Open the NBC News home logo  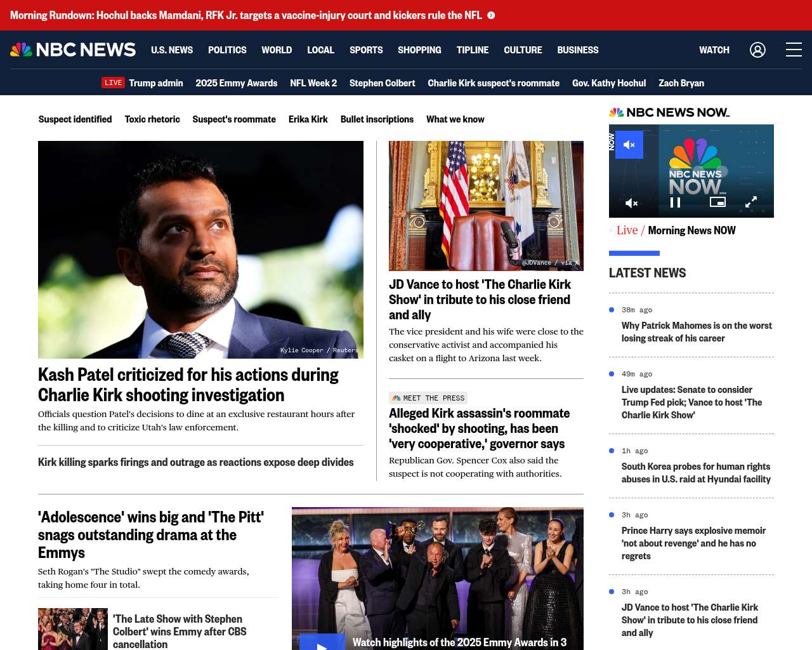click(x=73, y=50)
